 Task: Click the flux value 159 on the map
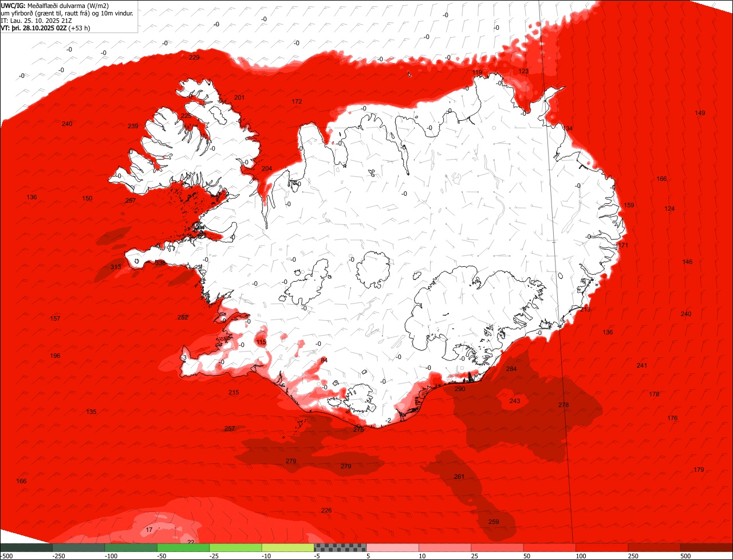click(x=629, y=205)
